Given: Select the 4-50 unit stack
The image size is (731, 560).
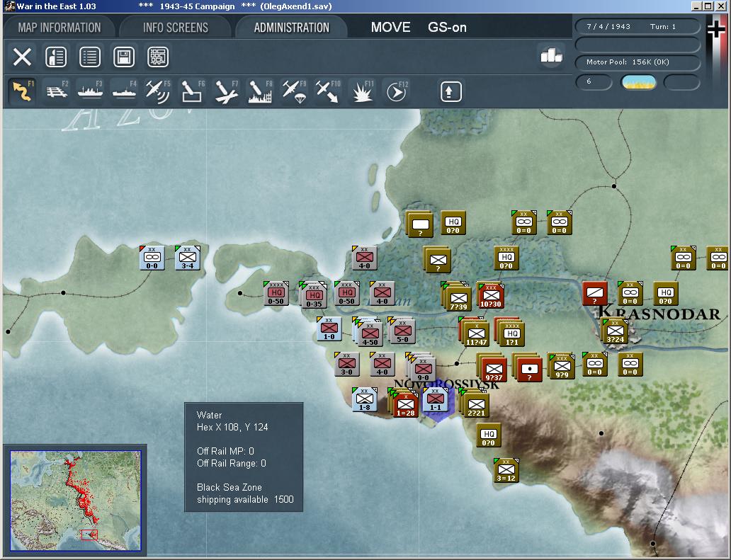Looking at the screenshot, I should pyautogui.click(x=369, y=333).
